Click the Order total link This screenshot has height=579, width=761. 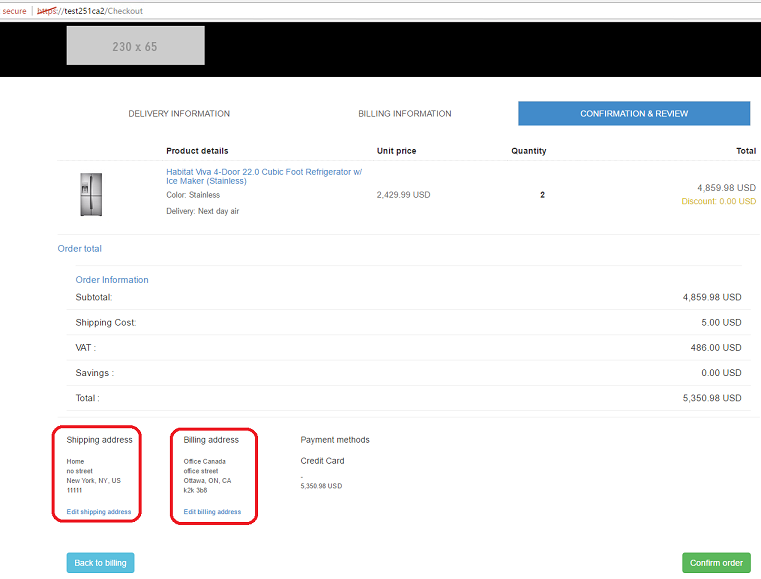(80, 249)
